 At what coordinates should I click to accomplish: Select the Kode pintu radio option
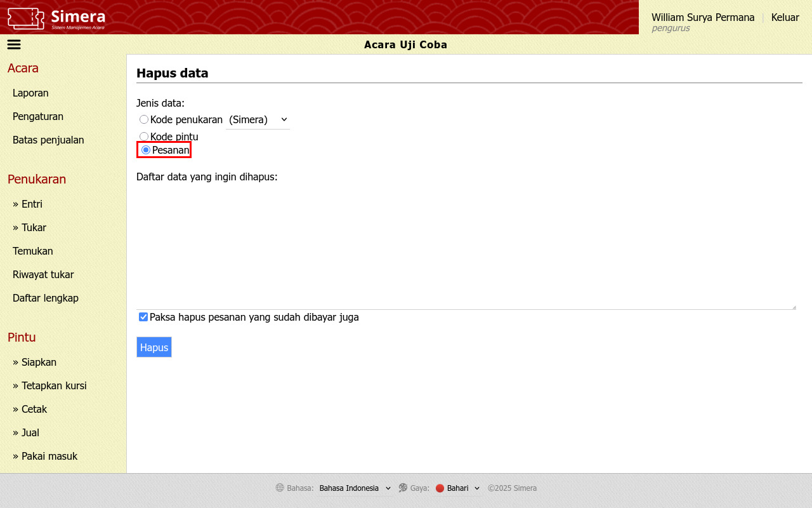pyautogui.click(x=144, y=137)
